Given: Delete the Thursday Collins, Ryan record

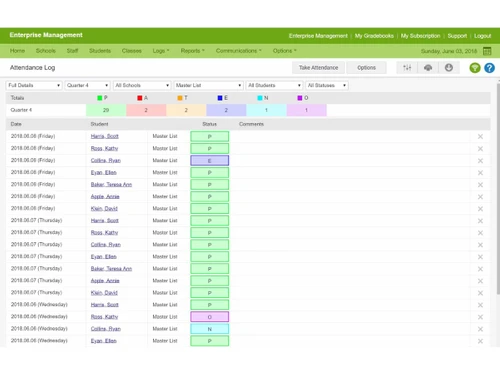Looking at the screenshot, I should point(480,245).
